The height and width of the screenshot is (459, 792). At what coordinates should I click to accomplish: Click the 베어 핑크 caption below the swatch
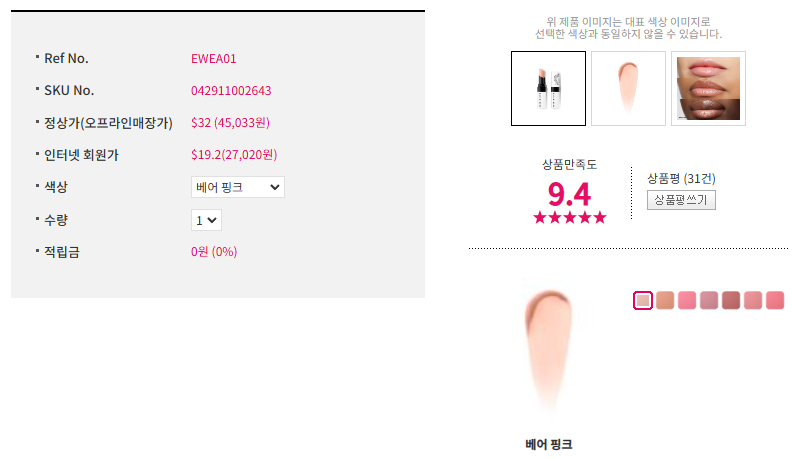pyautogui.click(x=549, y=444)
